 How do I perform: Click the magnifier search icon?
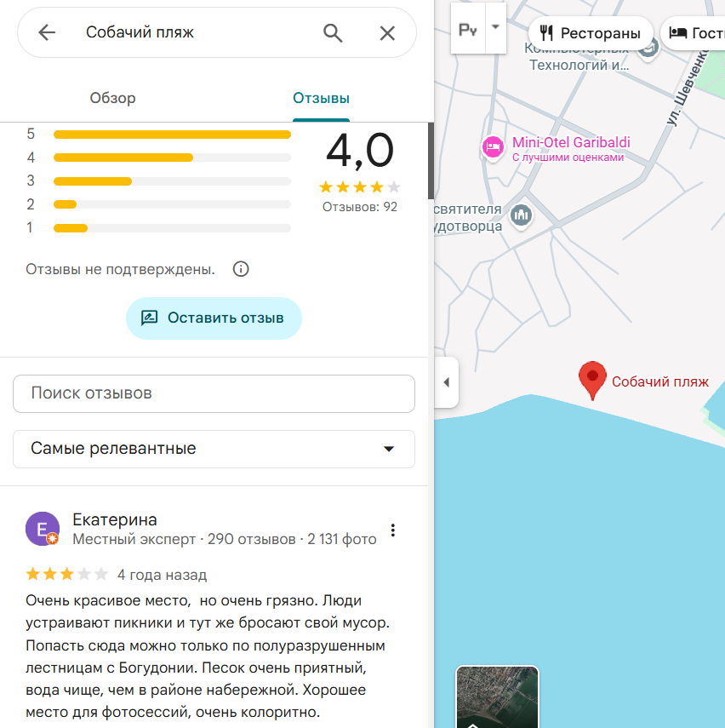coord(333,33)
